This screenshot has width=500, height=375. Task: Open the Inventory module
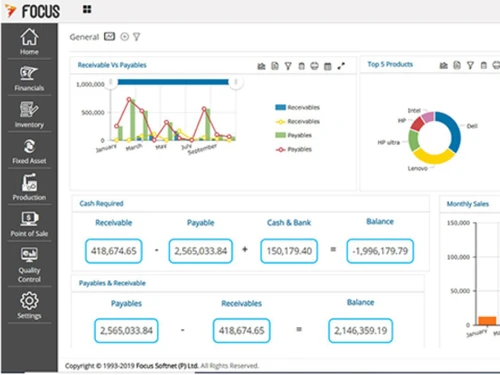click(x=29, y=115)
